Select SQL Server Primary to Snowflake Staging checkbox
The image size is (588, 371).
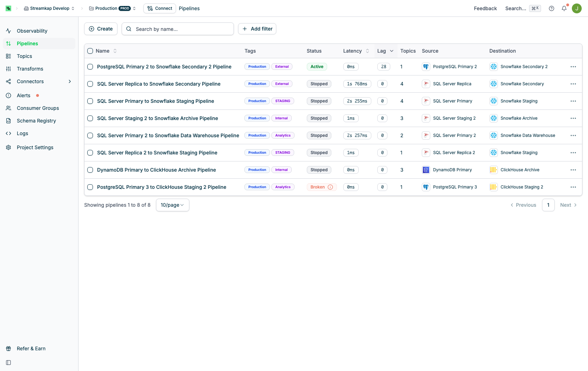pos(90,101)
